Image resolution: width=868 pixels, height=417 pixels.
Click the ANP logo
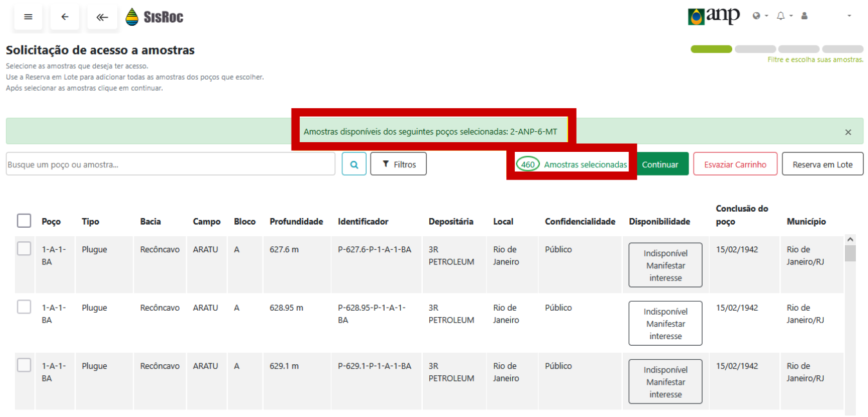pos(714,16)
